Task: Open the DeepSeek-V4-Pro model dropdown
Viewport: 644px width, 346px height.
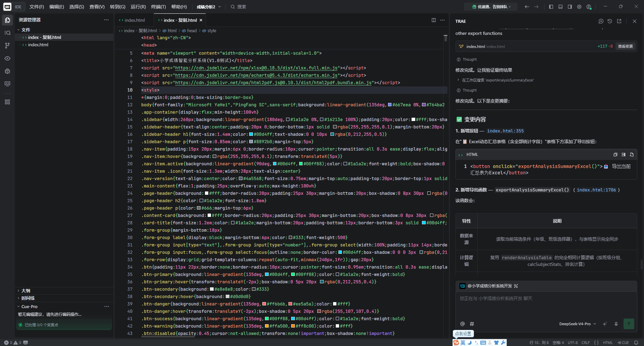Action: [x=578, y=324]
